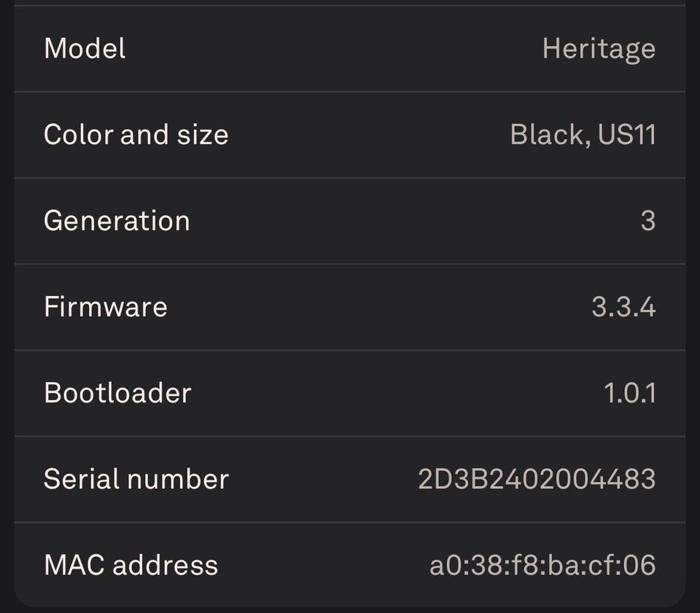Click divider line between Model and Color rows
Screen dimensions: 700x613
pyautogui.click(x=350, y=92)
